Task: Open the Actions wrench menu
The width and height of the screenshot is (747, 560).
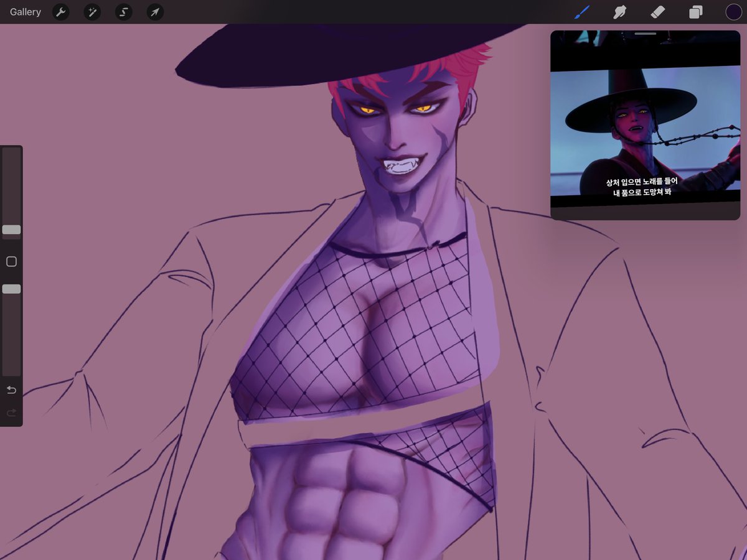Action: [x=60, y=12]
